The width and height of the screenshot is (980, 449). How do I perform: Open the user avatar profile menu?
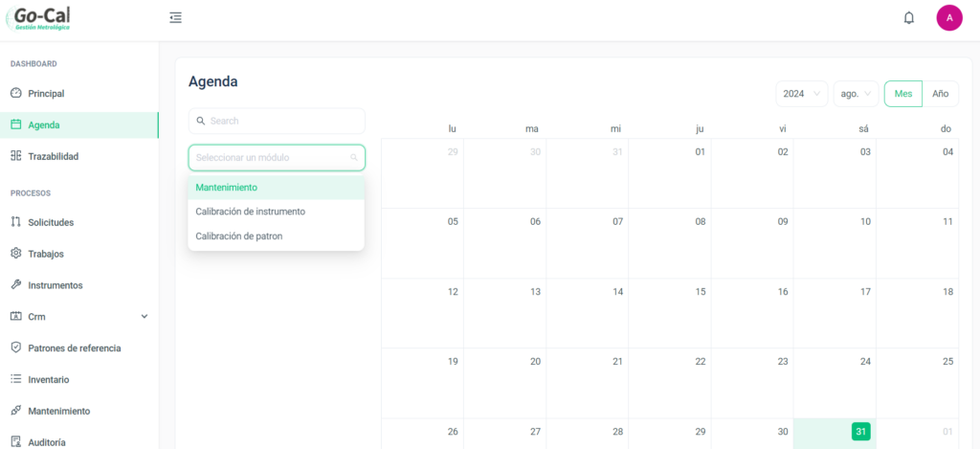click(x=948, y=17)
